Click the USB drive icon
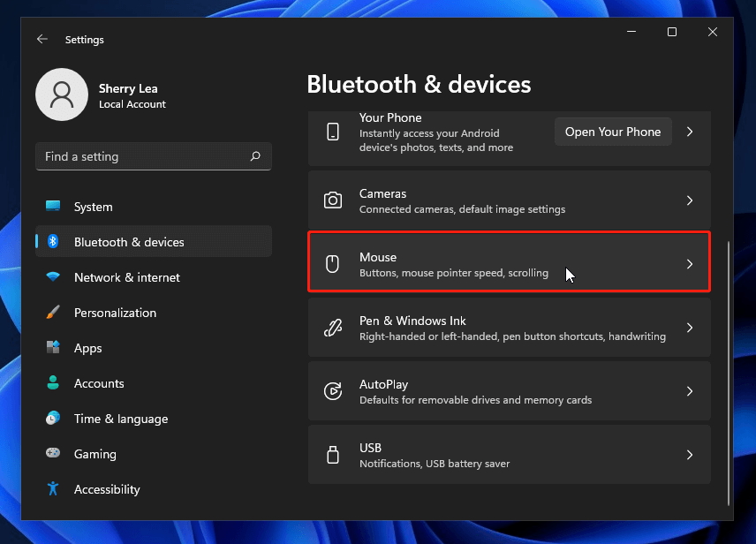Viewport: 756px width, 544px height. coord(333,455)
